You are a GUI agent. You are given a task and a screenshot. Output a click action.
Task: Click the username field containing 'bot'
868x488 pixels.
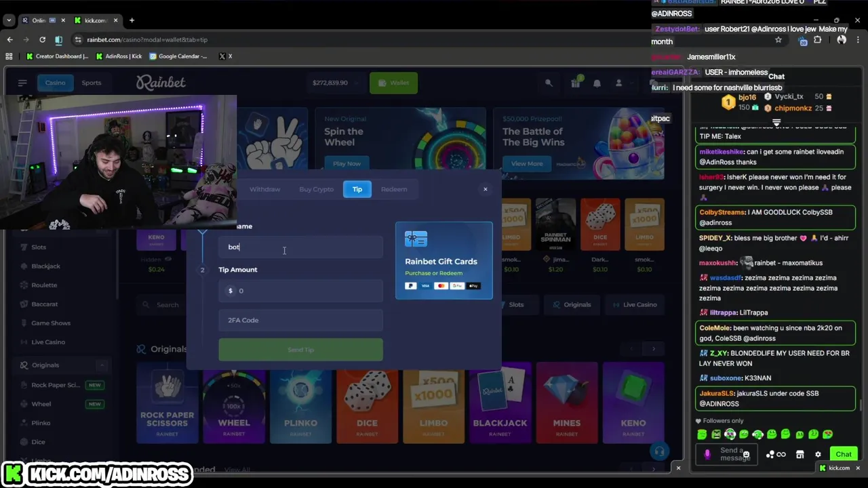pyautogui.click(x=300, y=247)
